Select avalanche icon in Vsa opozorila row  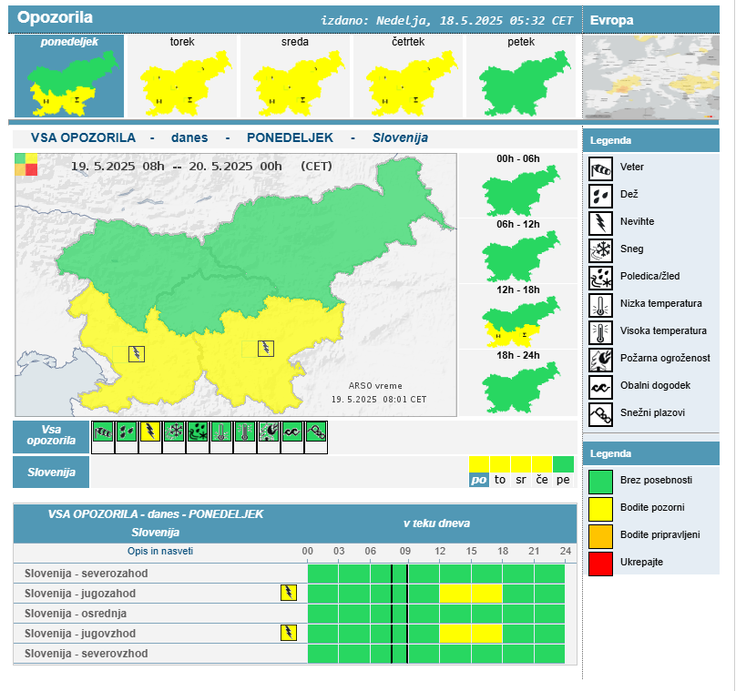316,431
